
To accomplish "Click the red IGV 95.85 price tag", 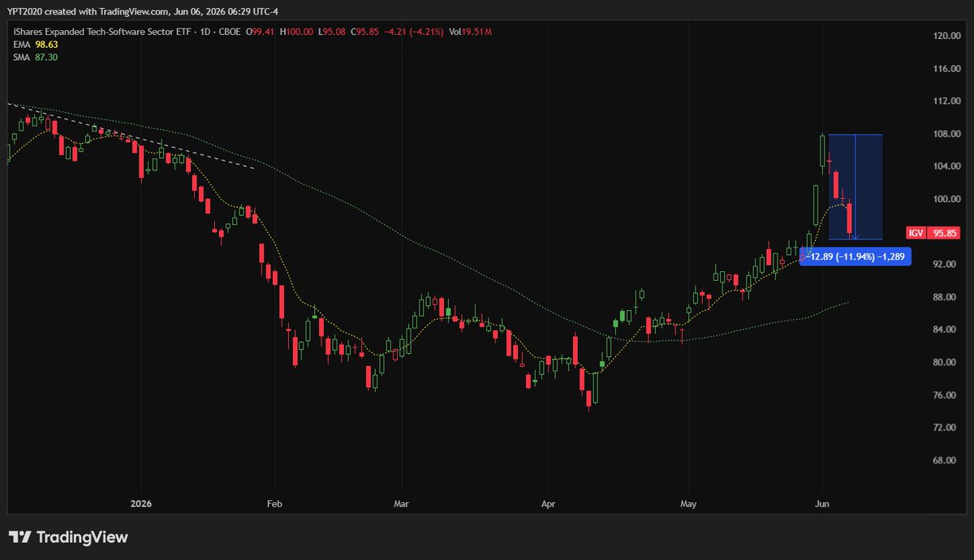I will pos(933,233).
